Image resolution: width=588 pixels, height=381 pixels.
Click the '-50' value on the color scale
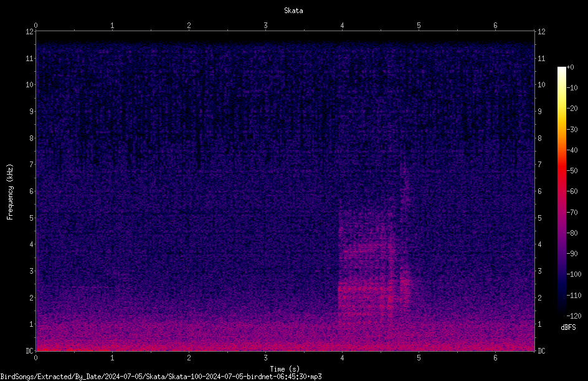pyautogui.click(x=572, y=171)
